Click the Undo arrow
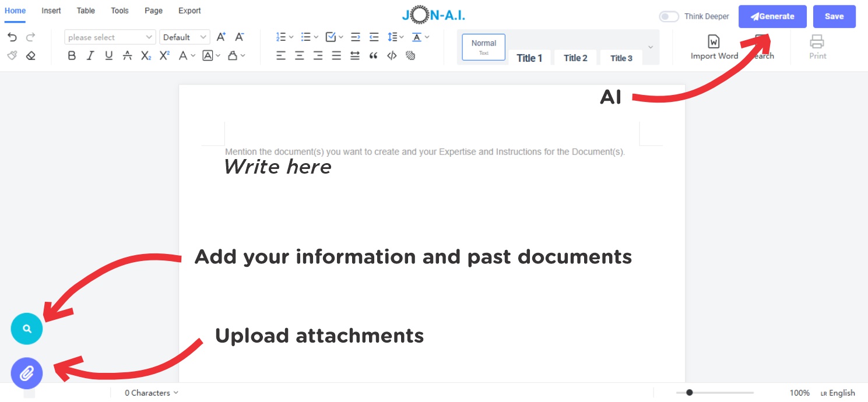The height and width of the screenshot is (402, 868). pos(12,37)
